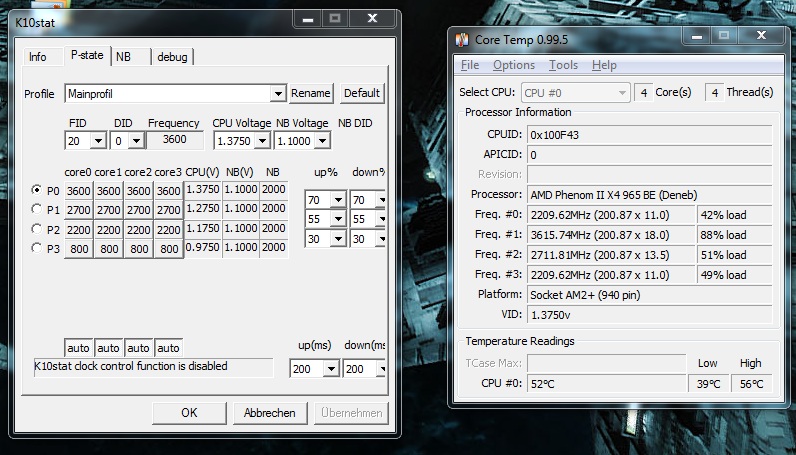796x455 pixels.
Task: Click the auto button under core3
Action: [169, 348]
